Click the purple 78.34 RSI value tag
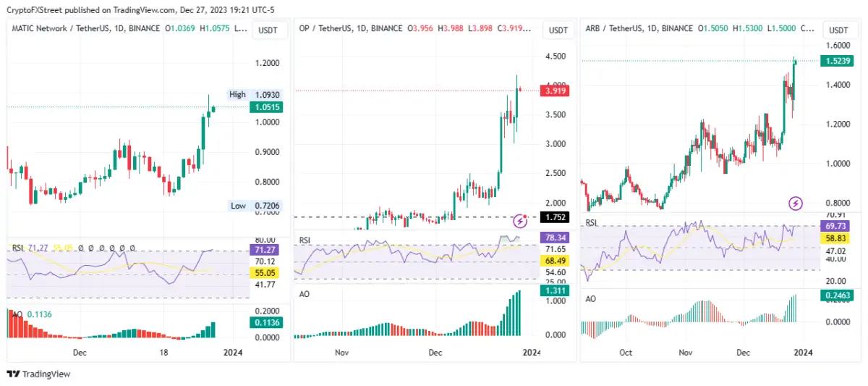Viewport: 868px width, 386px height. coord(555,237)
